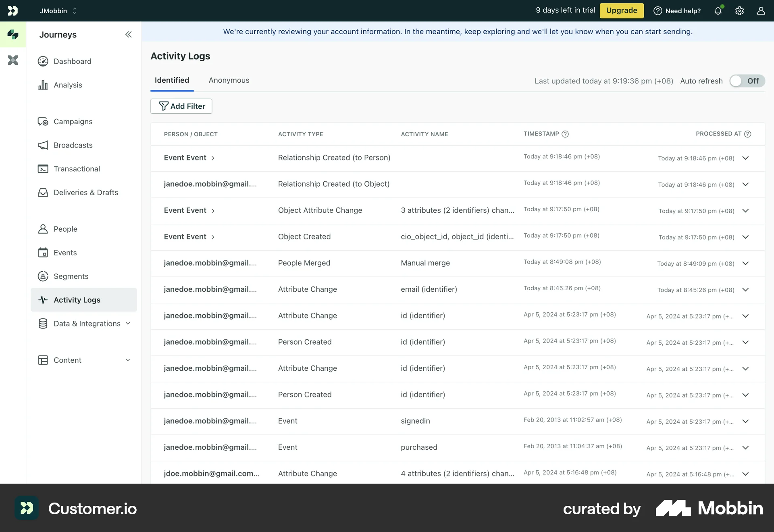
Task: Select the Identified tab
Action: pyautogui.click(x=172, y=80)
